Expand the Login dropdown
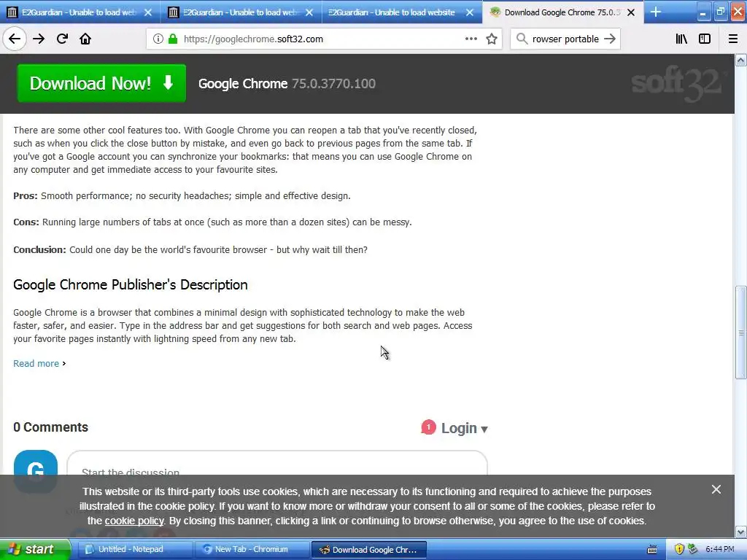 point(464,428)
